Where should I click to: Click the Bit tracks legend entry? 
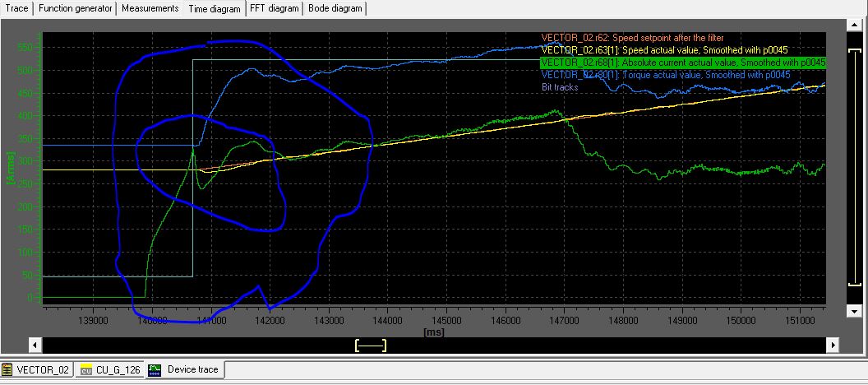pos(559,87)
